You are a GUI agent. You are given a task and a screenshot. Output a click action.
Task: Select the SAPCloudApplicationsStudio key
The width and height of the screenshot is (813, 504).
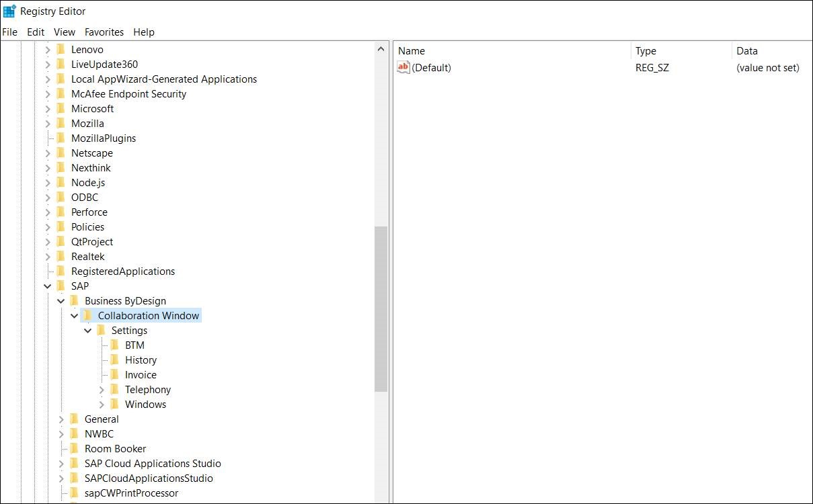point(149,478)
